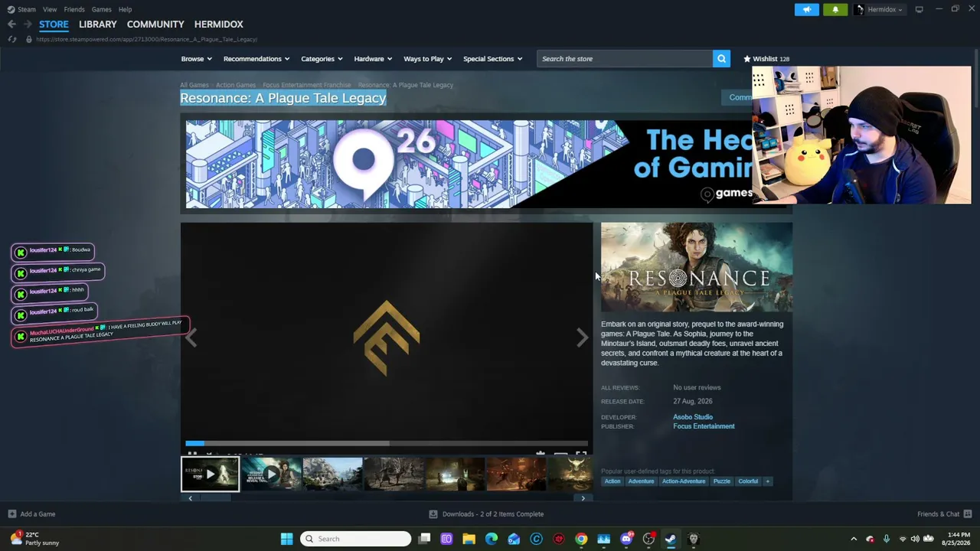
Task: Switch to the COMMUNITY tab
Action: point(155,24)
